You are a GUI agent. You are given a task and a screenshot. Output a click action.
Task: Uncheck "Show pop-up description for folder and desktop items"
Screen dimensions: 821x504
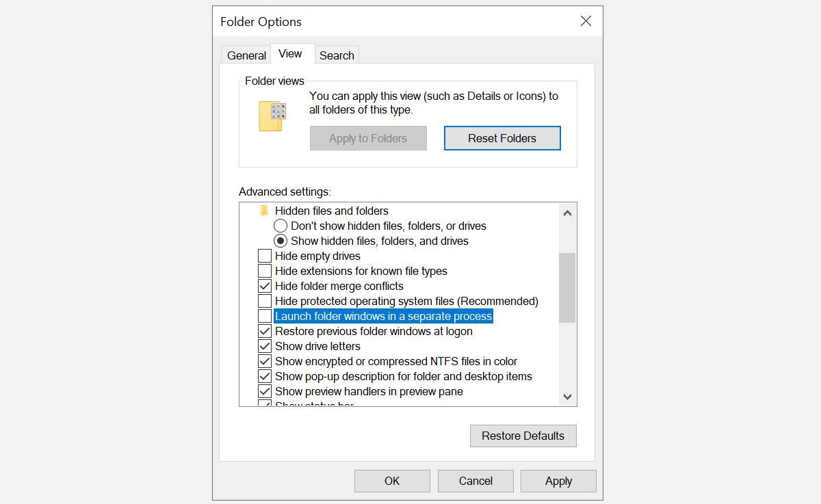coord(265,376)
